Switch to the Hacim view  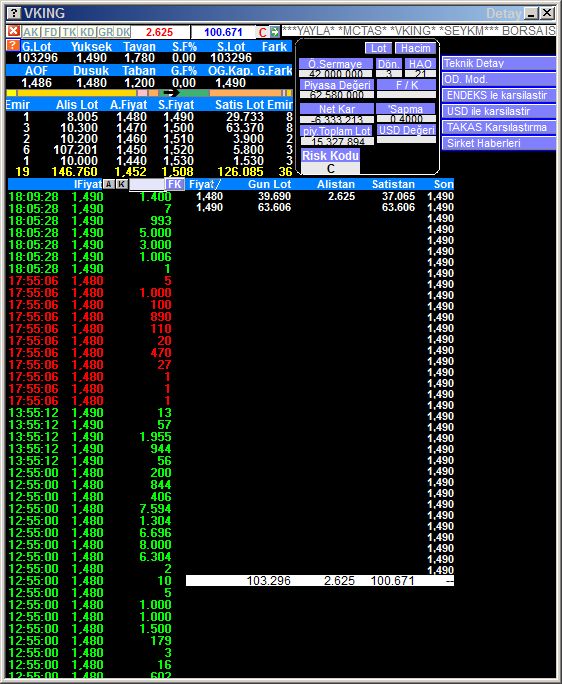[x=415, y=48]
